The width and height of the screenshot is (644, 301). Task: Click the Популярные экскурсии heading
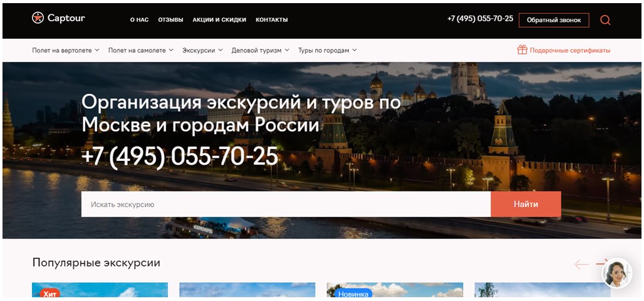tap(96, 263)
